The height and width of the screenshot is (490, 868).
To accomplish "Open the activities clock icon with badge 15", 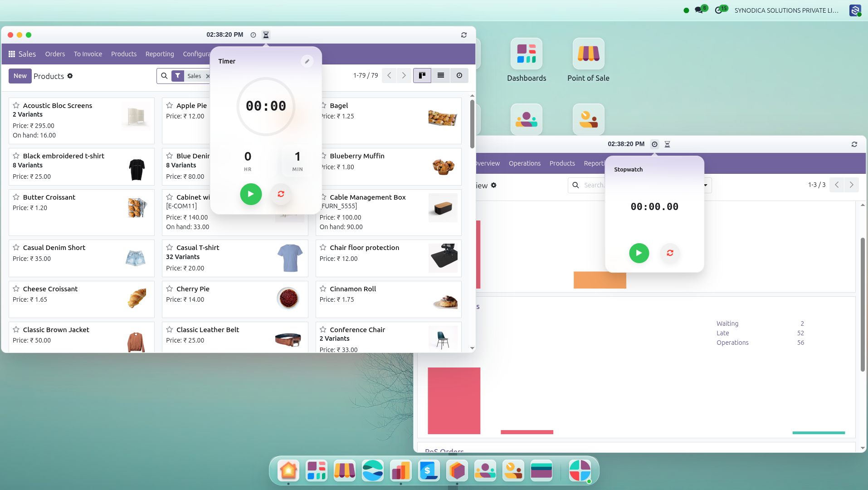I will (x=718, y=10).
